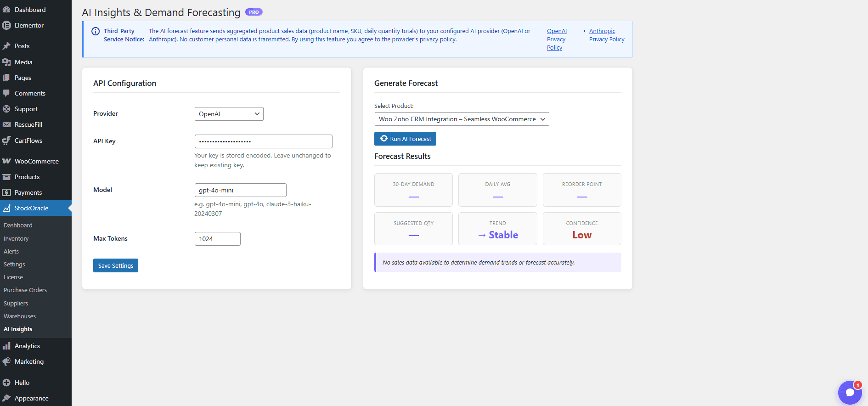The width and height of the screenshot is (868, 406).
Task: Click the Appearance paintbrush icon
Action: tap(6, 398)
